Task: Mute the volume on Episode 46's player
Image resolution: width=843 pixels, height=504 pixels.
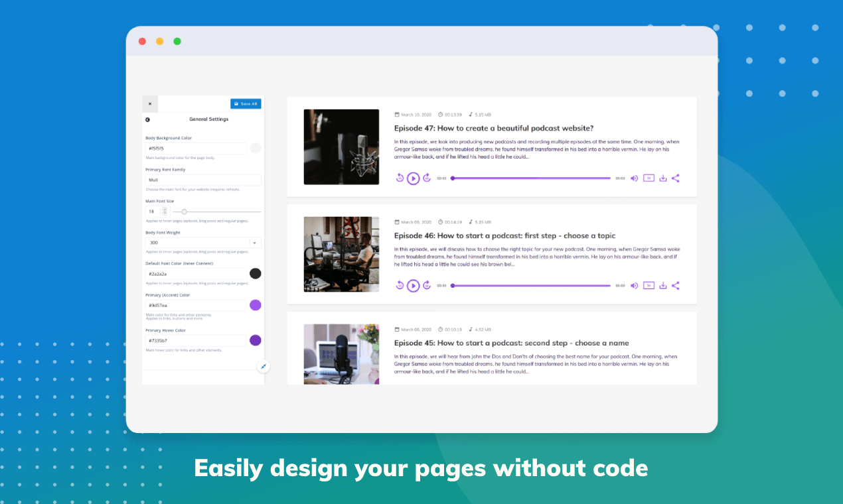Action: [x=634, y=285]
